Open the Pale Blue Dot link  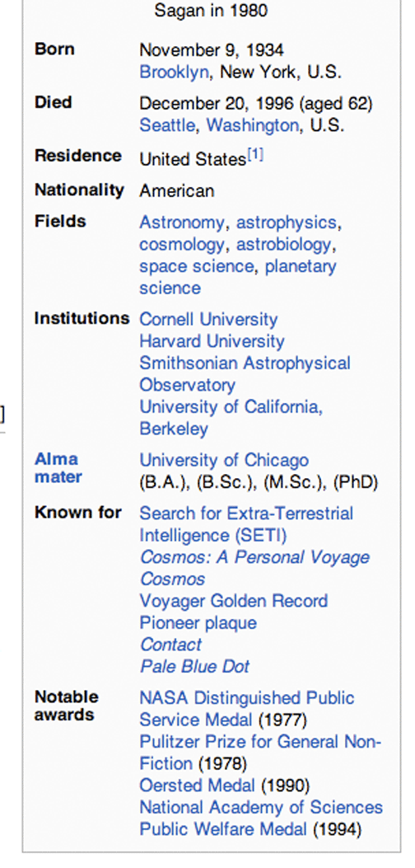[195, 666]
